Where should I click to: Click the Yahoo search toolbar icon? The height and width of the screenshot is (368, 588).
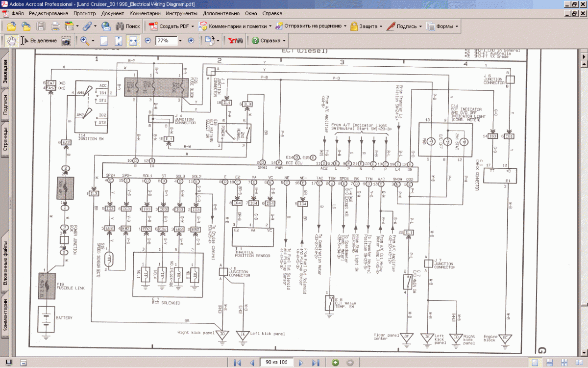[x=236, y=41]
